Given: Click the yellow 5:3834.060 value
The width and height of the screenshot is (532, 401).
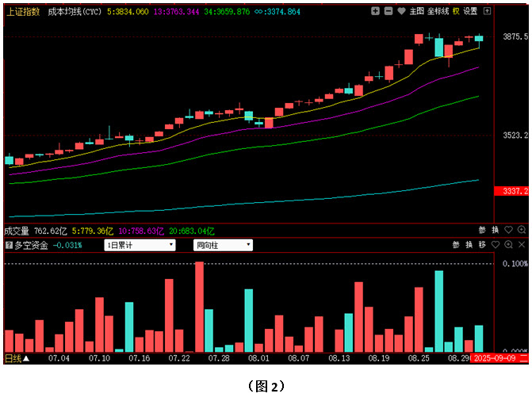Looking at the screenshot, I should point(128,12).
